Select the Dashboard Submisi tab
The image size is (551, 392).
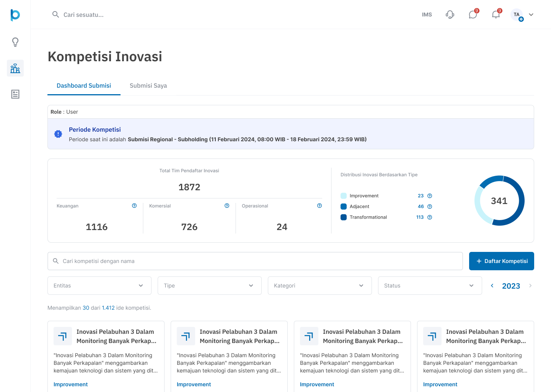tap(84, 86)
